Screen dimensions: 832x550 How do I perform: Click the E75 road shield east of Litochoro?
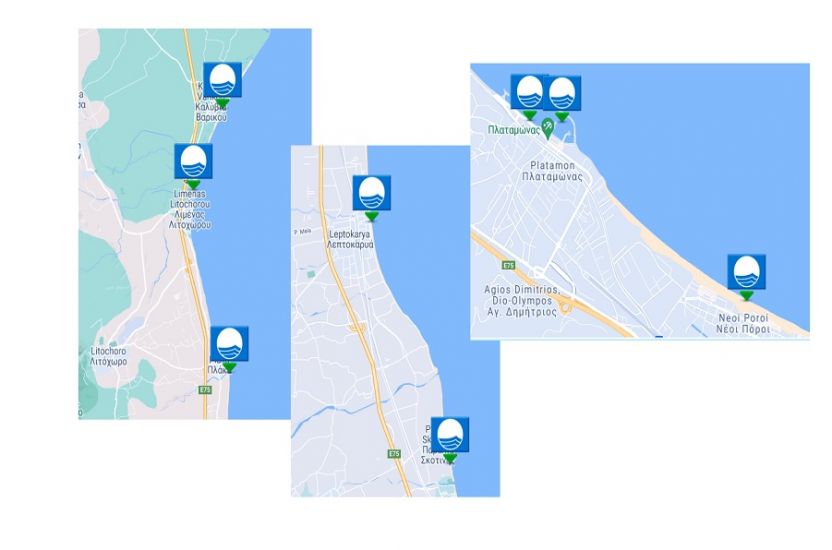click(x=205, y=390)
